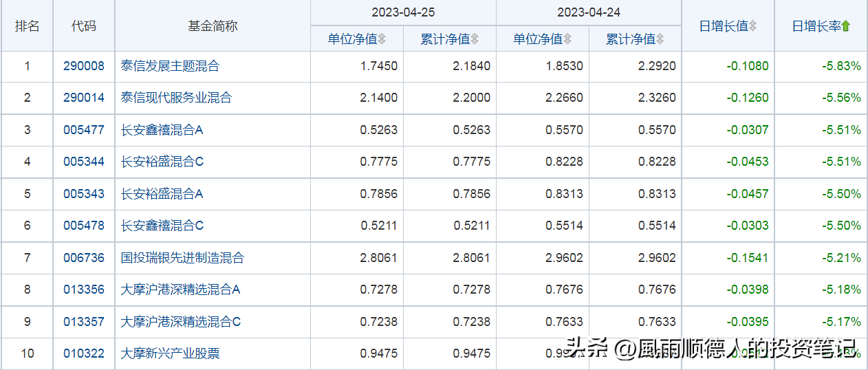Select -0.1541 daily growth value

[748, 258]
